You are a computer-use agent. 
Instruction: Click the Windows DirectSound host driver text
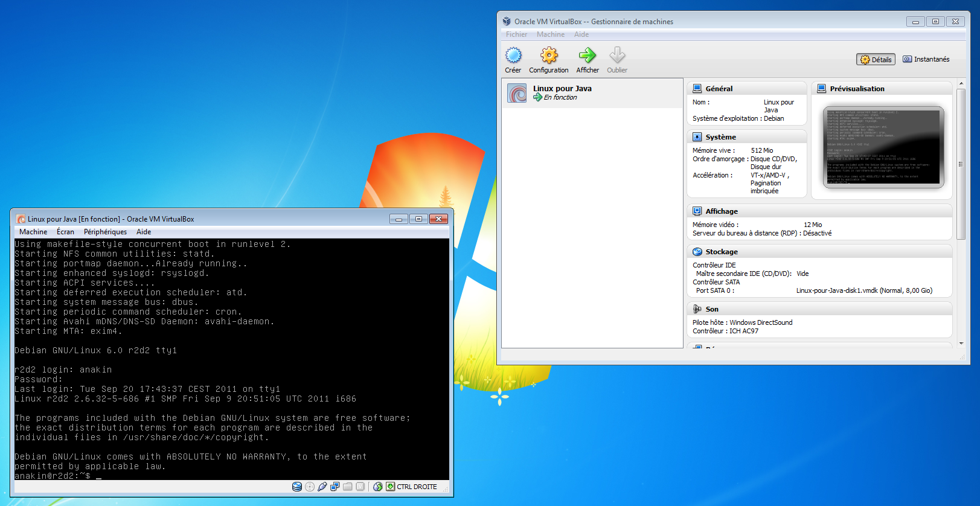coord(761,322)
